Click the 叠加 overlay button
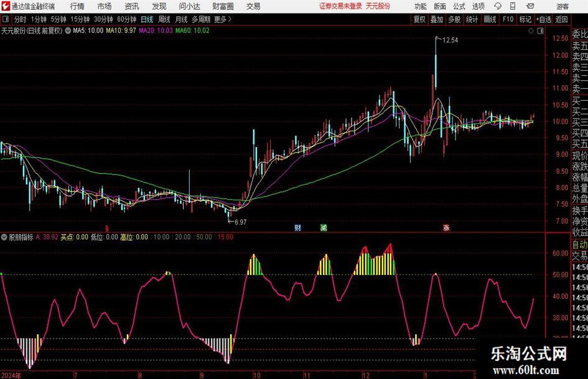The width and height of the screenshot is (588, 379). coord(437,19)
